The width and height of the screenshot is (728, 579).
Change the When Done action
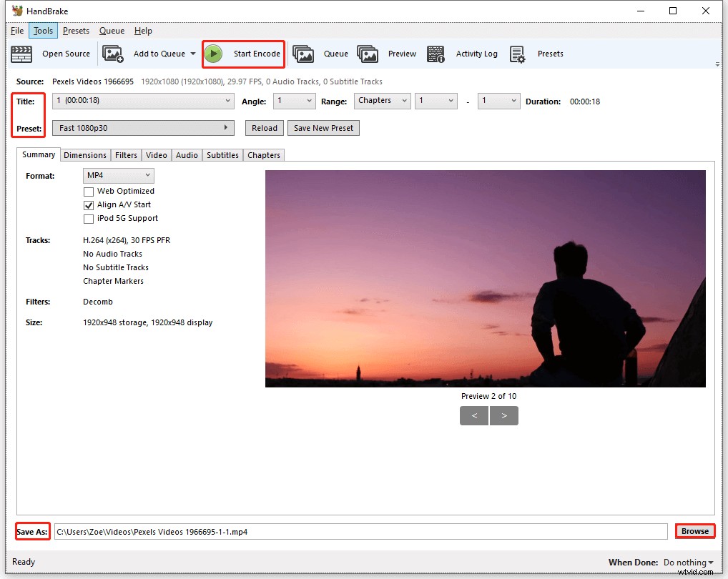point(687,563)
